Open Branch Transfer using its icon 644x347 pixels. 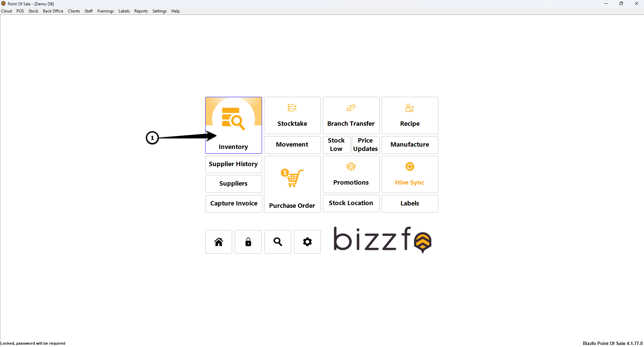click(x=351, y=108)
